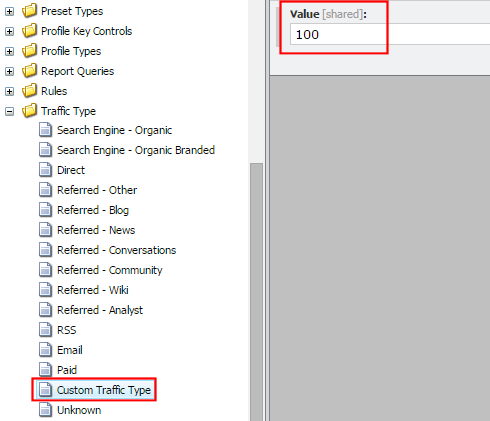Expand the Profile Types node

click(x=10, y=52)
